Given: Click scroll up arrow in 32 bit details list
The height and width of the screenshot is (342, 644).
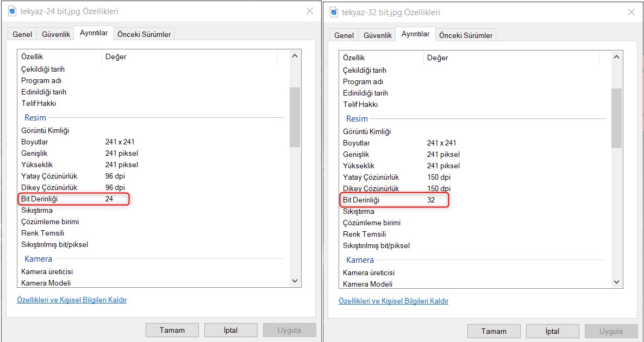Looking at the screenshot, I should click(x=617, y=57).
